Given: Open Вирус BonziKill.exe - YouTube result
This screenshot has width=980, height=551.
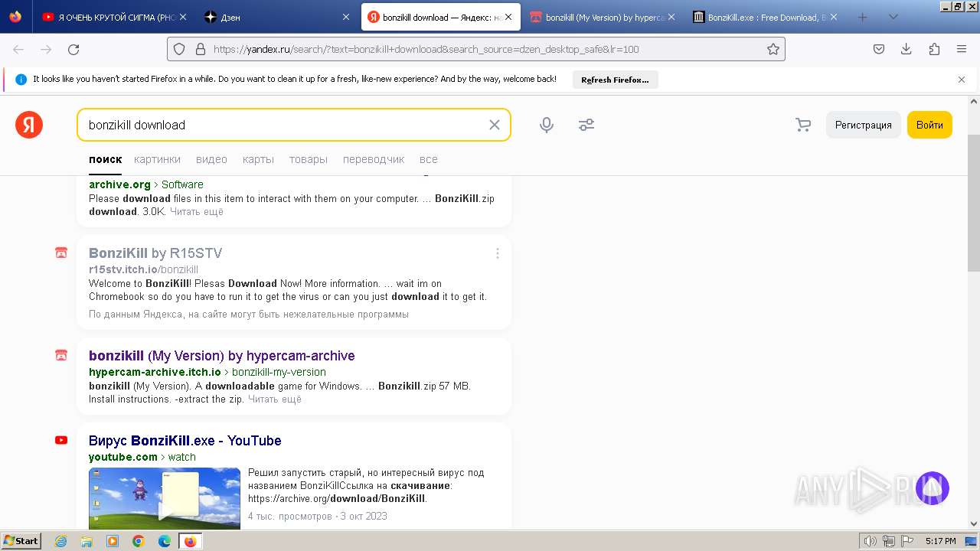Looking at the screenshot, I should (185, 441).
